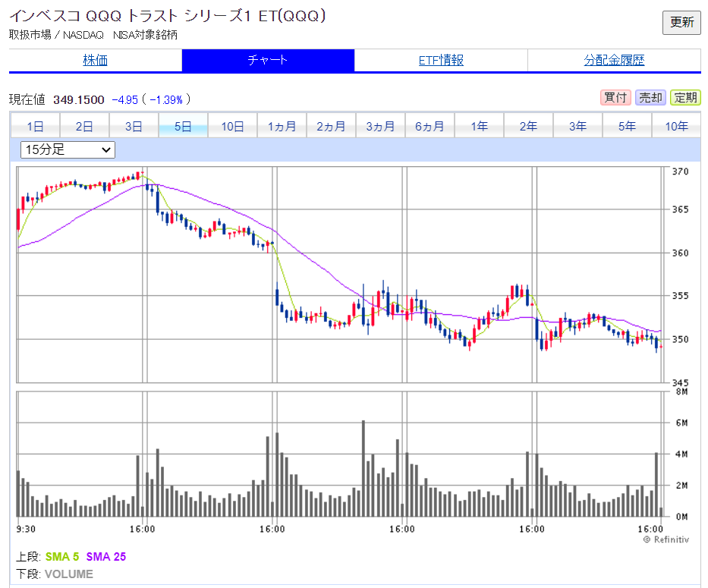
Task: Select the 2ヵ月 chart period
Action: tap(331, 126)
